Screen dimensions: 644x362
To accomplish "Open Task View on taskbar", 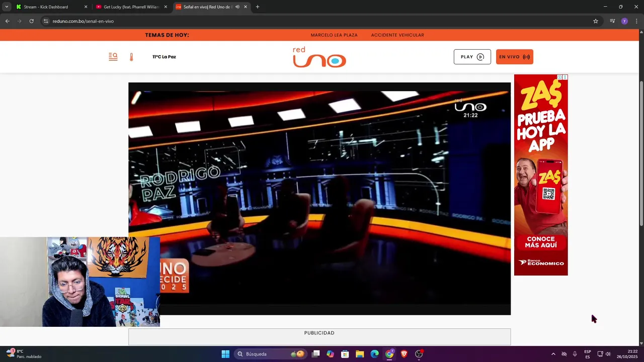I will click(315, 354).
